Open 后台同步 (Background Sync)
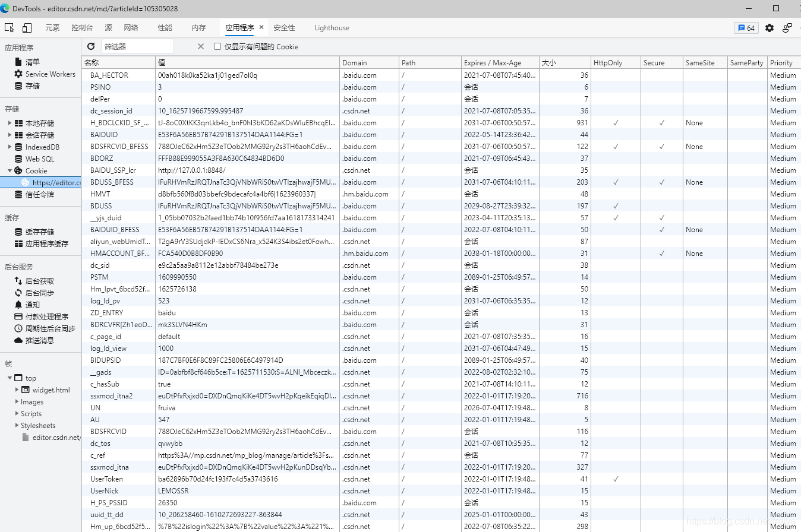The height and width of the screenshot is (532, 801). coord(40,293)
